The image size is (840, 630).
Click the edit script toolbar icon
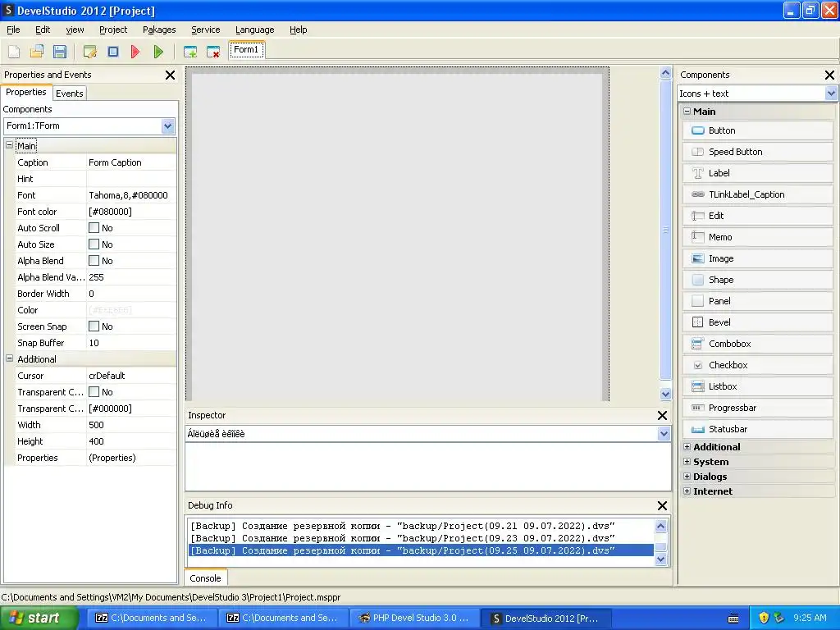(90, 52)
